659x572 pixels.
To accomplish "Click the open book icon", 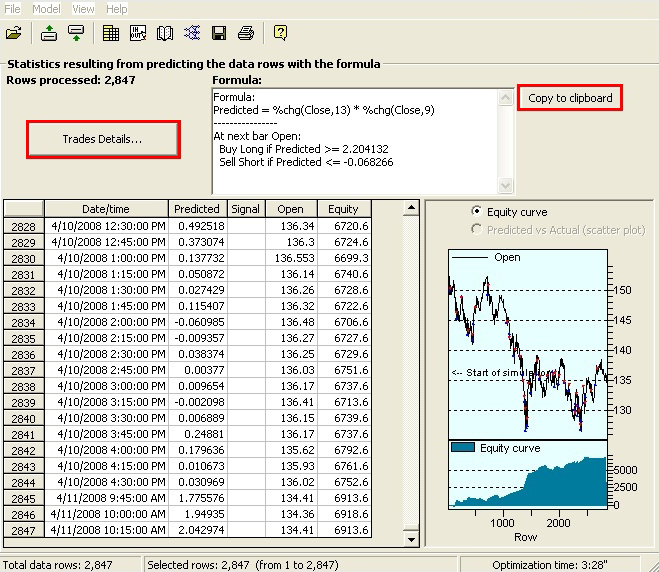I will (165, 33).
